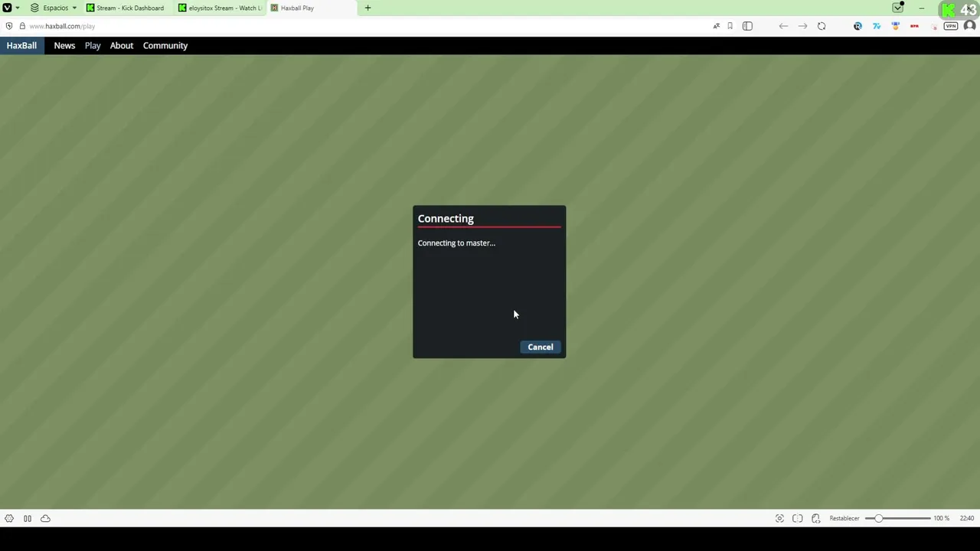Open the News page

64,45
